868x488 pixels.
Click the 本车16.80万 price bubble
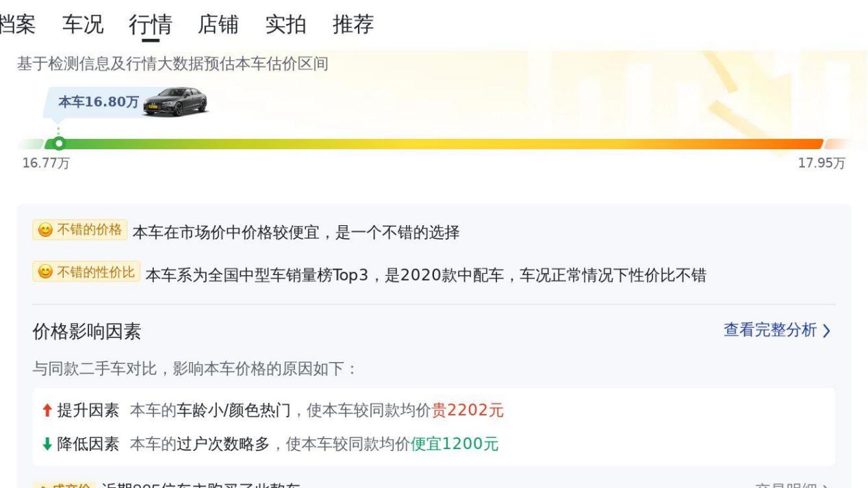(99, 103)
